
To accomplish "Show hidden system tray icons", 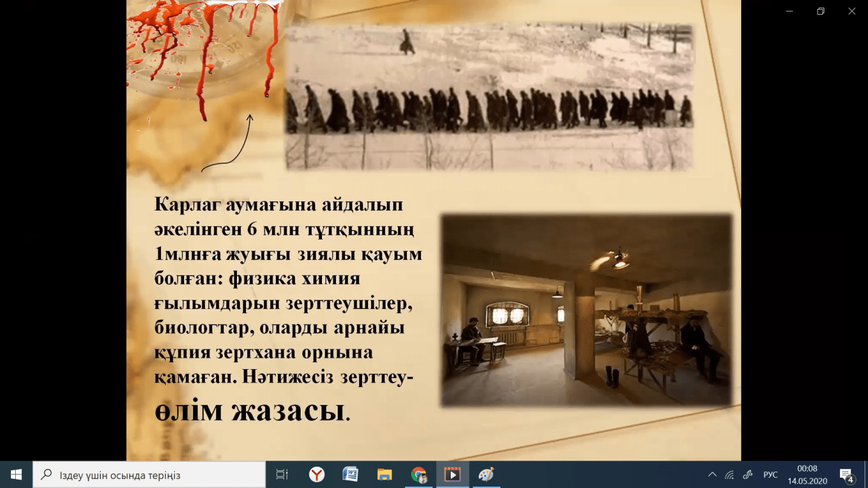I will [x=713, y=475].
